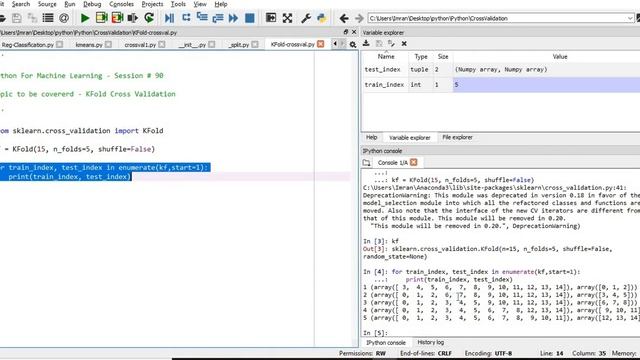Open the Source menu
This screenshot has height=360, width=640.
47,4
